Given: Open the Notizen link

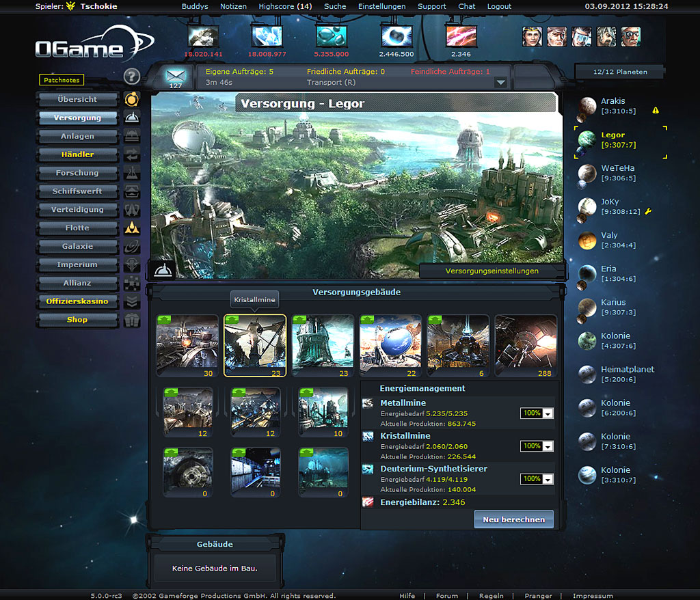Looking at the screenshot, I should (x=233, y=6).
